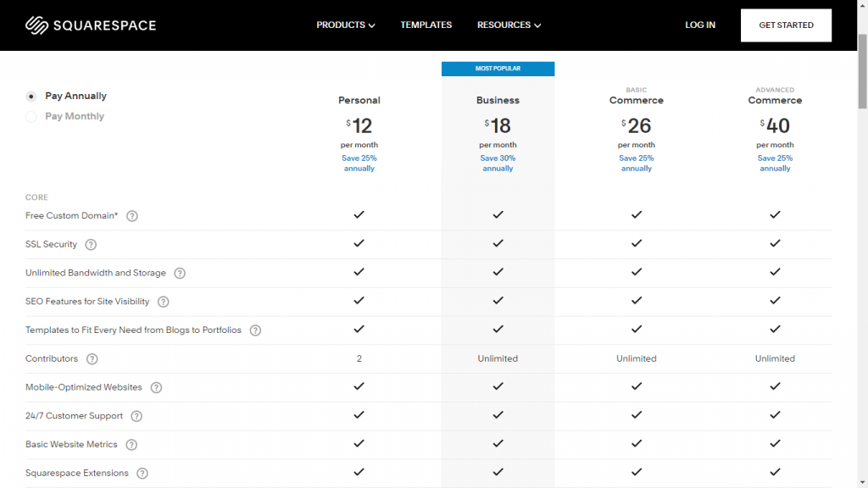Click the Contributors question mark icon
Image resolution: width=868 pixels, height=488 pixels.
point(92,358)
